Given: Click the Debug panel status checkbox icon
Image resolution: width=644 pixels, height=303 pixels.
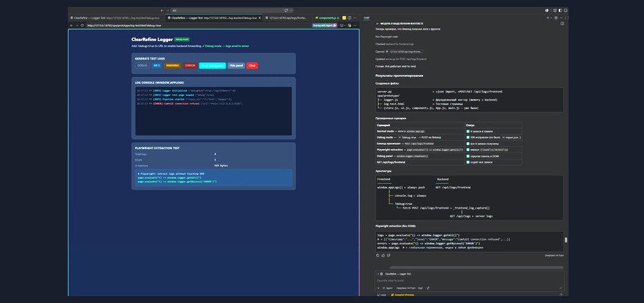Looking at the screenshot, I should [x=468, y=156].
